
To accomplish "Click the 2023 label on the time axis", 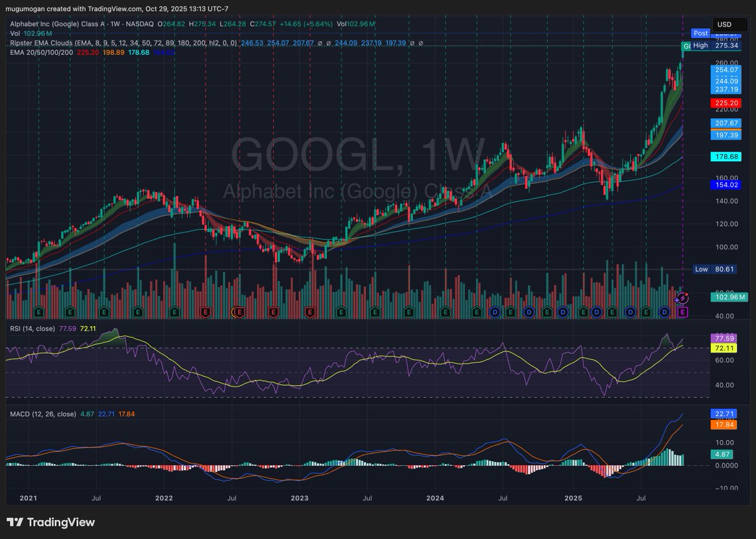I will (x=300, y=497).
